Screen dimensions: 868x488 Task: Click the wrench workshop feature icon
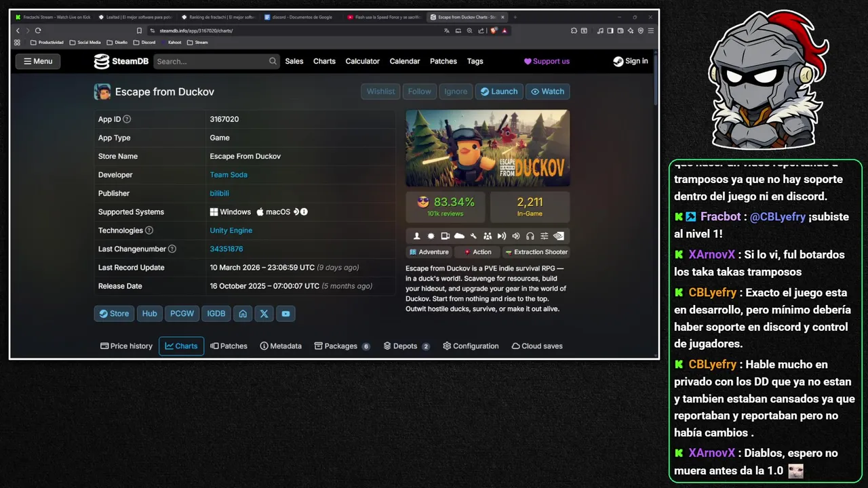pyautogui.click(x=473, y=236)
